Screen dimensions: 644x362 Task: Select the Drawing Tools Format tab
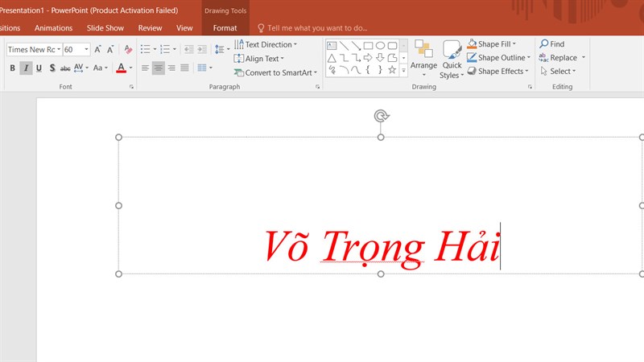coord(225,28)
